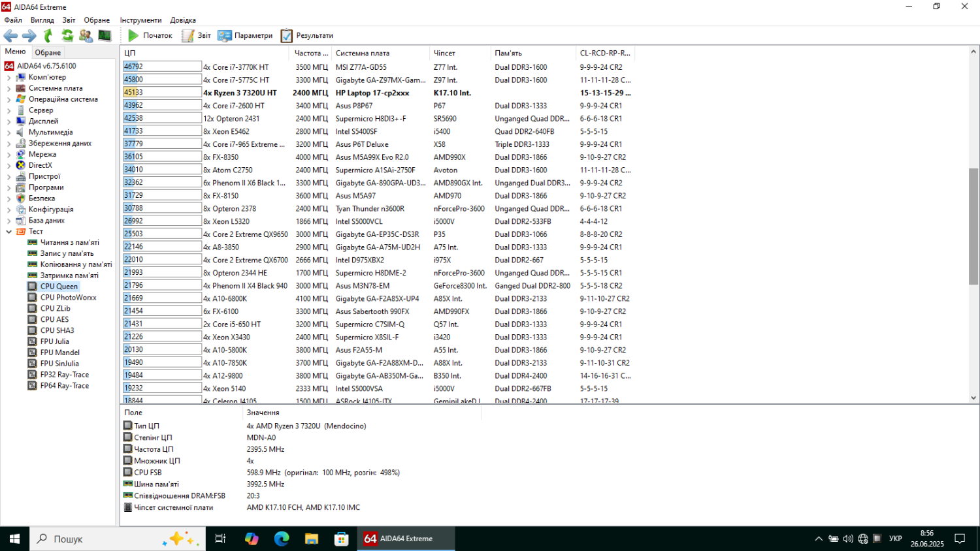This screenshot has height=551, width=980.
Task: Click the Результати results icon
Action: pos(307,36)
